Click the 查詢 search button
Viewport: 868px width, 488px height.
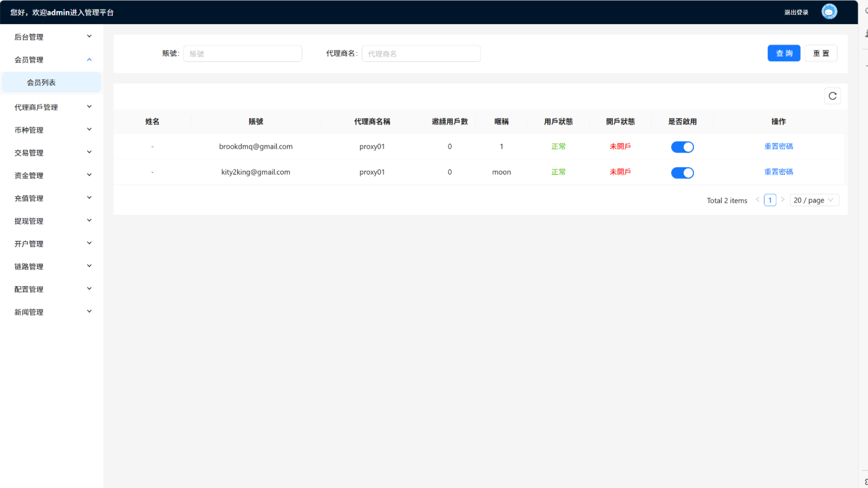coord(784,53)
